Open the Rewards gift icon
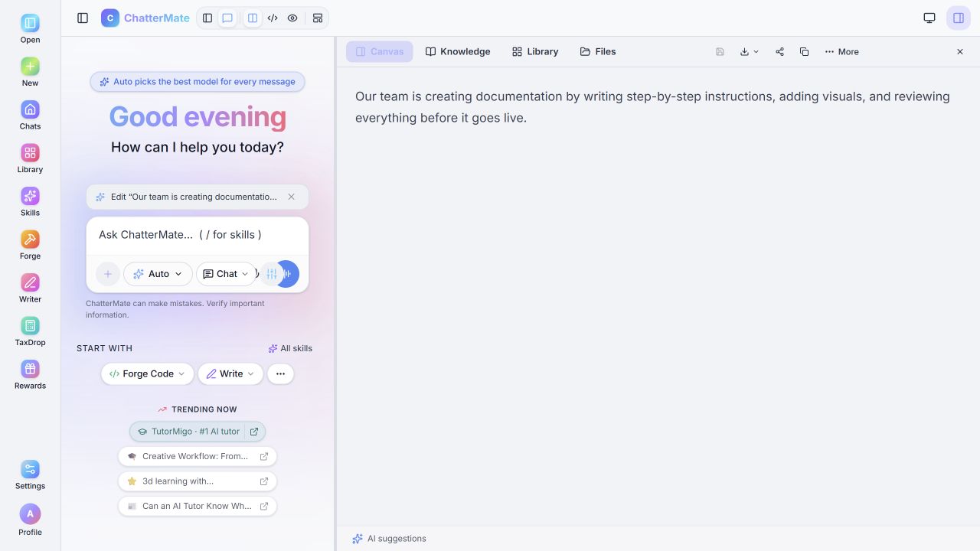 [30, 375]
